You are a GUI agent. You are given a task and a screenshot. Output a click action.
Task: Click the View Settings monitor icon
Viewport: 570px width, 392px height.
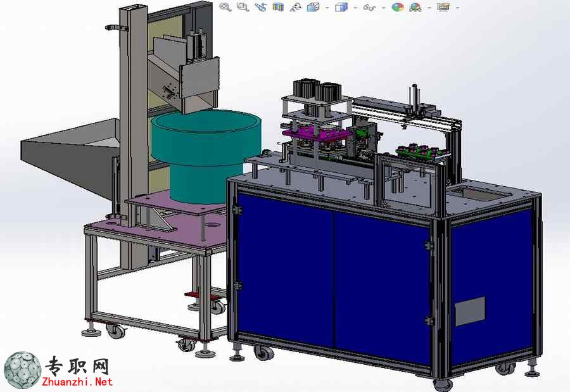click(x=443, y=7)
